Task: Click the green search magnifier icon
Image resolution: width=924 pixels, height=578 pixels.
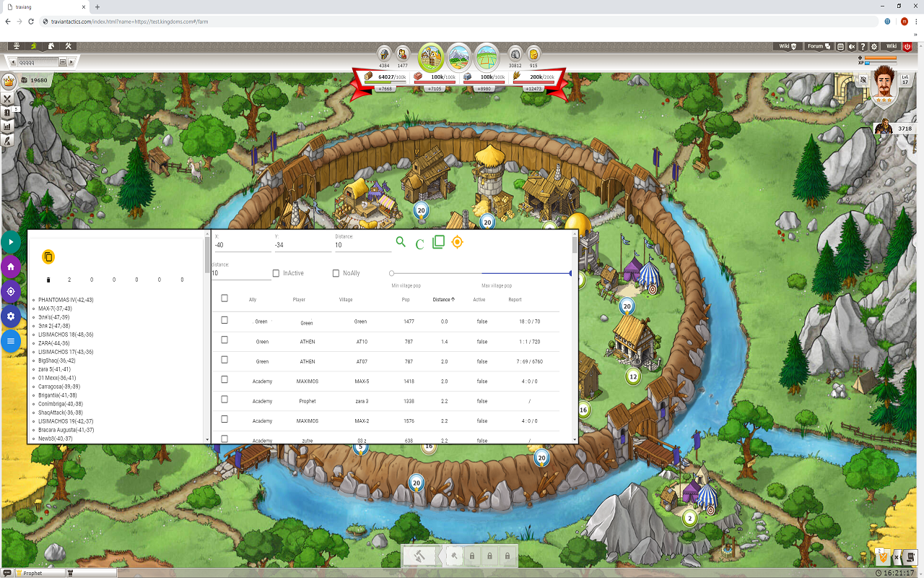Action: point(401,242)
